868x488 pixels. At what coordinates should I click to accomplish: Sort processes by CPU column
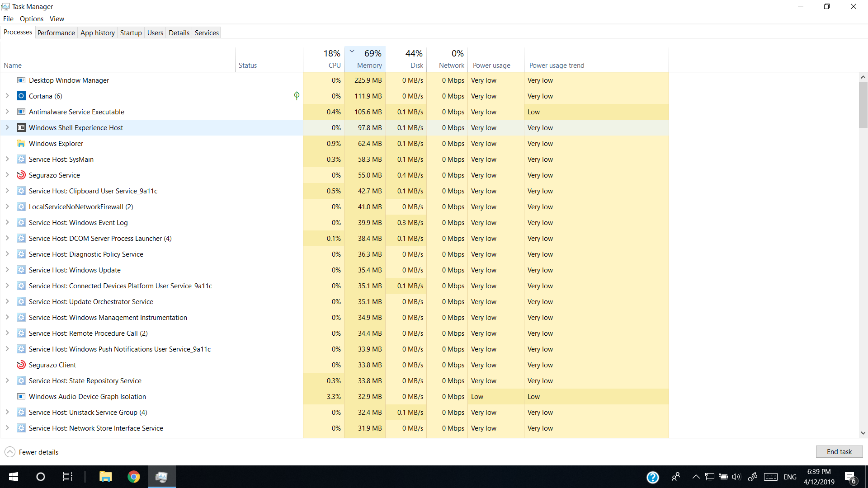(324, 59)
